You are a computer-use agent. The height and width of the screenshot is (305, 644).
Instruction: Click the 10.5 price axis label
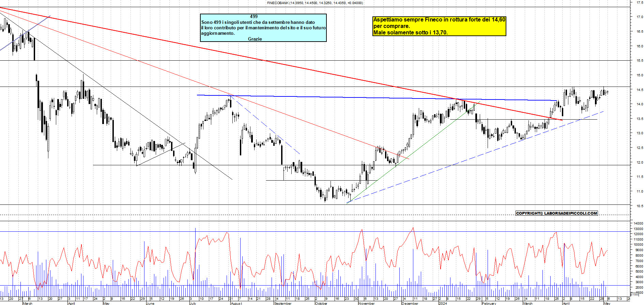640,206
